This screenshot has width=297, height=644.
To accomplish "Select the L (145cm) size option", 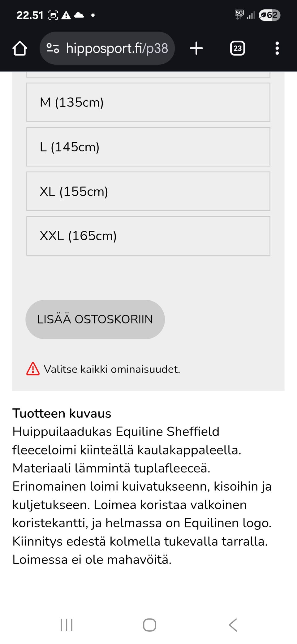I will pos(148,146).
